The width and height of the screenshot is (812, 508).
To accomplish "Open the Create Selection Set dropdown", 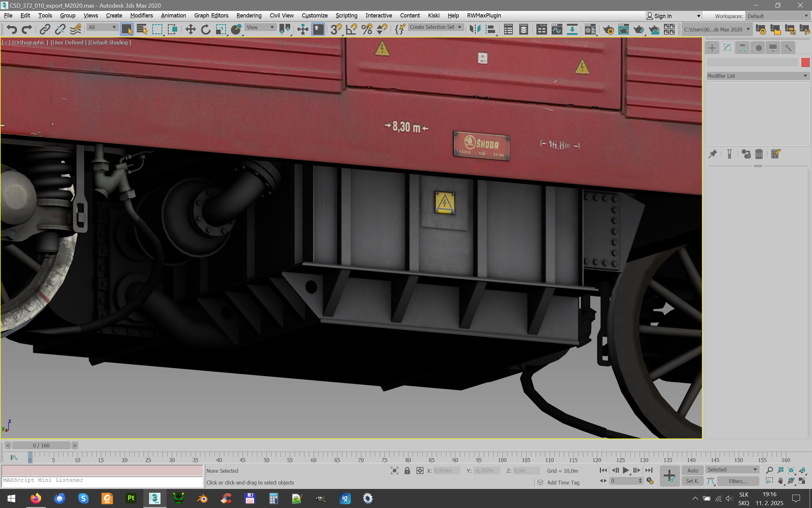I will pos(435,27).
